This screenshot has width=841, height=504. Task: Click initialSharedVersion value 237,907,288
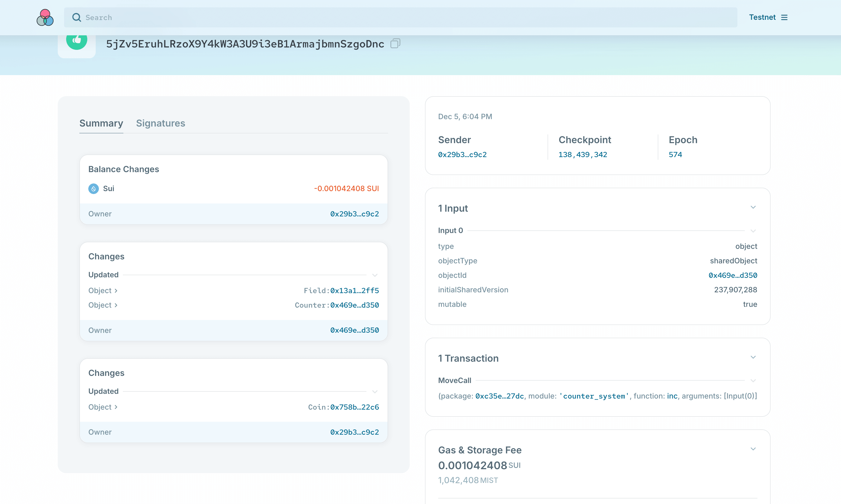735,290
